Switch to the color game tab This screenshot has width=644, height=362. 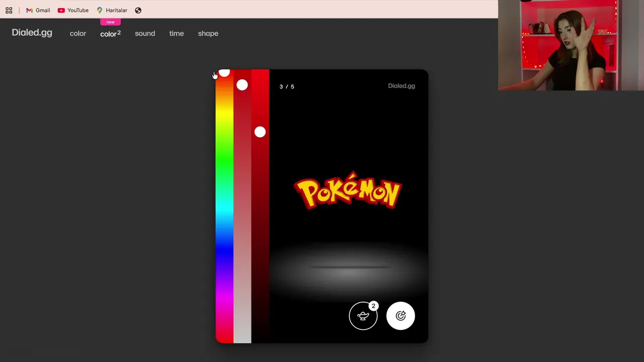click(78, 34)
